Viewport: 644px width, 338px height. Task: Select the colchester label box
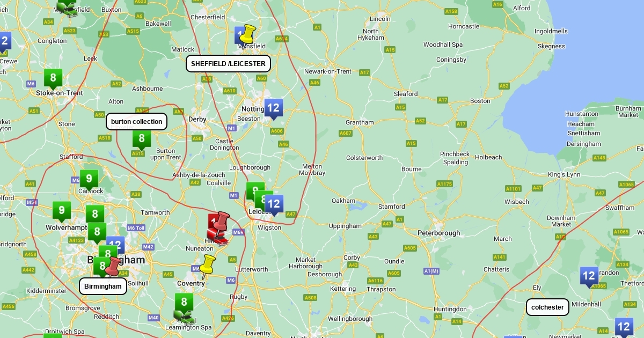coord(547,307)
